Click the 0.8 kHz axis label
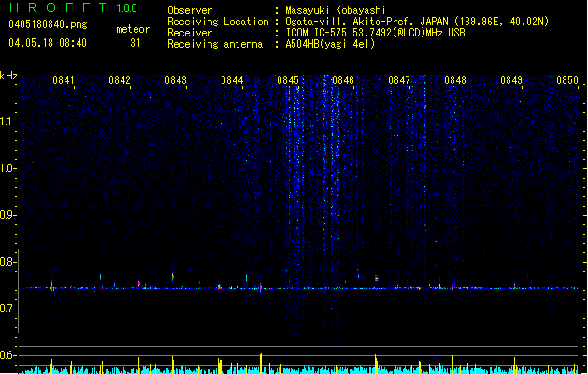588x374 pixels. point(7,262)
